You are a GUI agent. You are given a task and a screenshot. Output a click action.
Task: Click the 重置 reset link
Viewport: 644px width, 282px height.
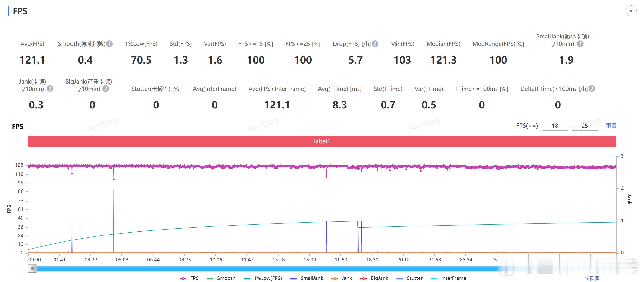(x=611, y=126)
